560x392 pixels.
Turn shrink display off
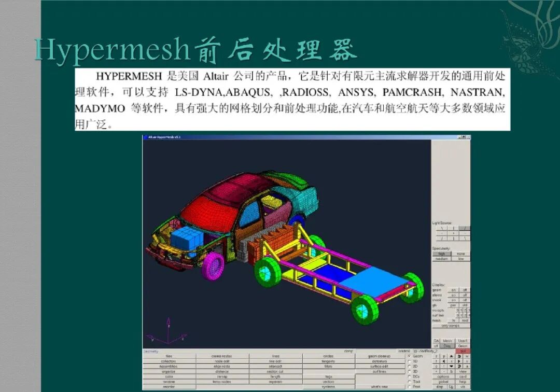[x=465, y=300]
